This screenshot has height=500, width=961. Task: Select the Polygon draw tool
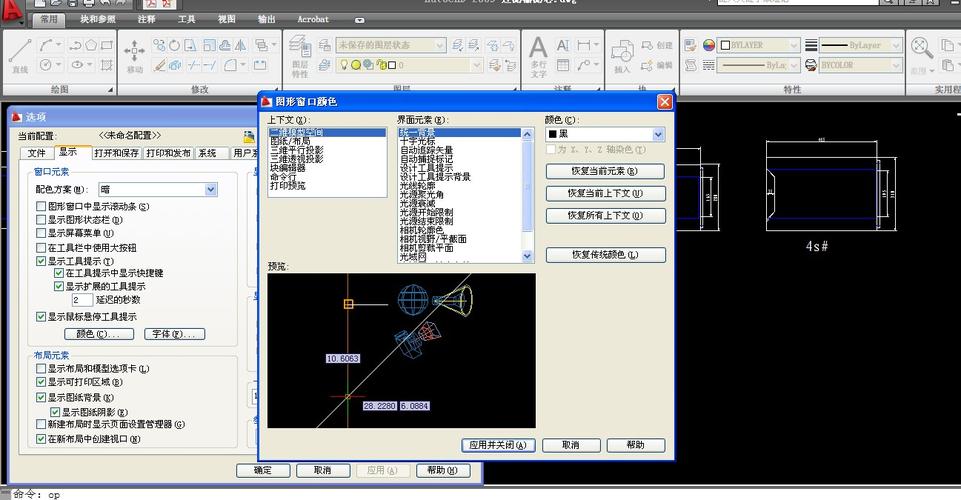[x=91, y=45]
